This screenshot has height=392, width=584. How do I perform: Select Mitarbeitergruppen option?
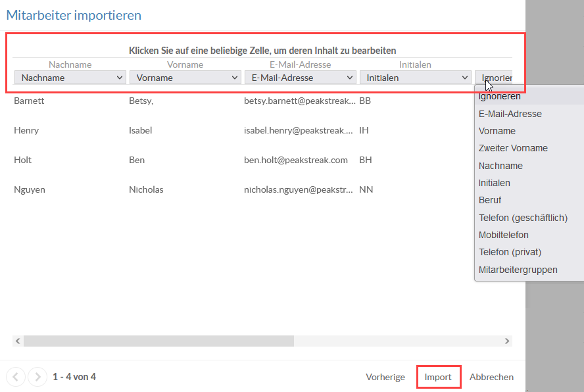518,270
